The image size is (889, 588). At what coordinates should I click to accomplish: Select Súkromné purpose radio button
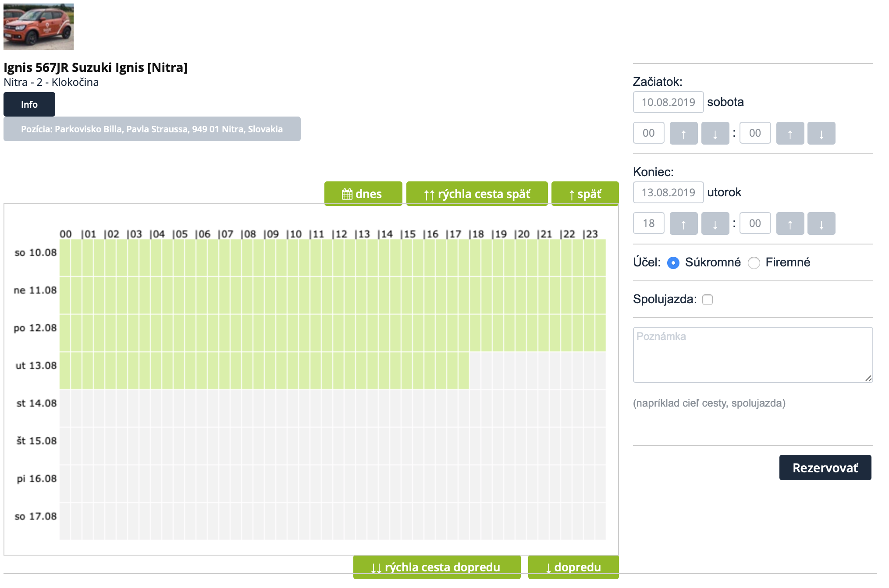pyautogui.click(x=673, y=263)
